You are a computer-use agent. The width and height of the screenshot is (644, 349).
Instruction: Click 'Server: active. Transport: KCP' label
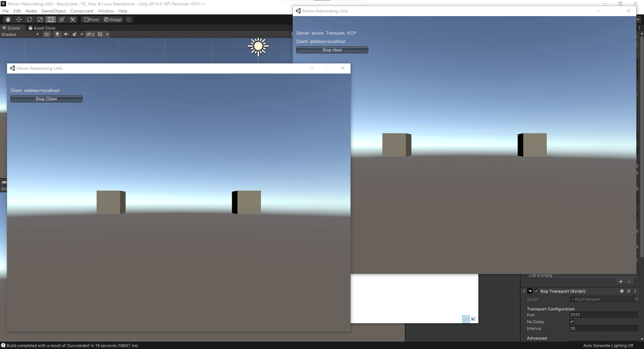[326, 33]
